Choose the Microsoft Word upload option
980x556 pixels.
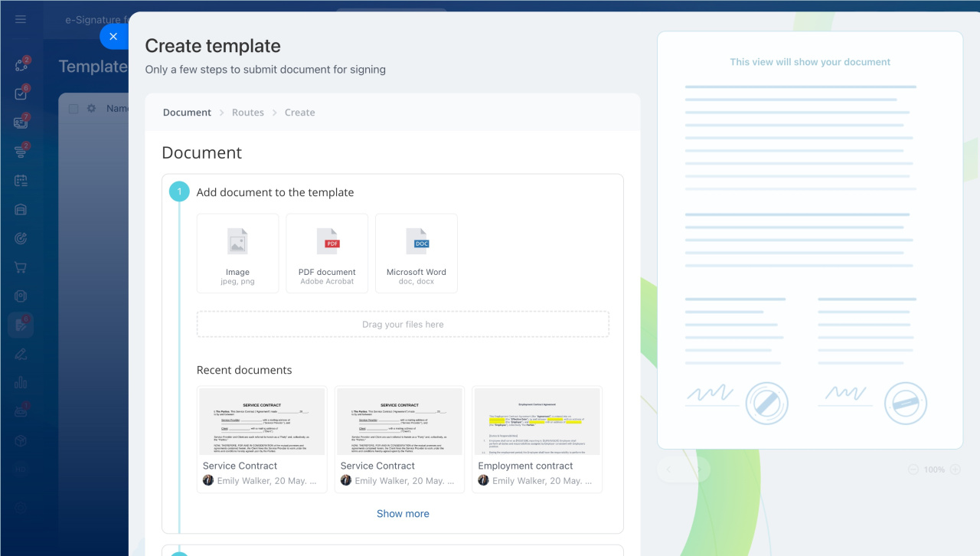pyautogui.click(x=416, y=253)
